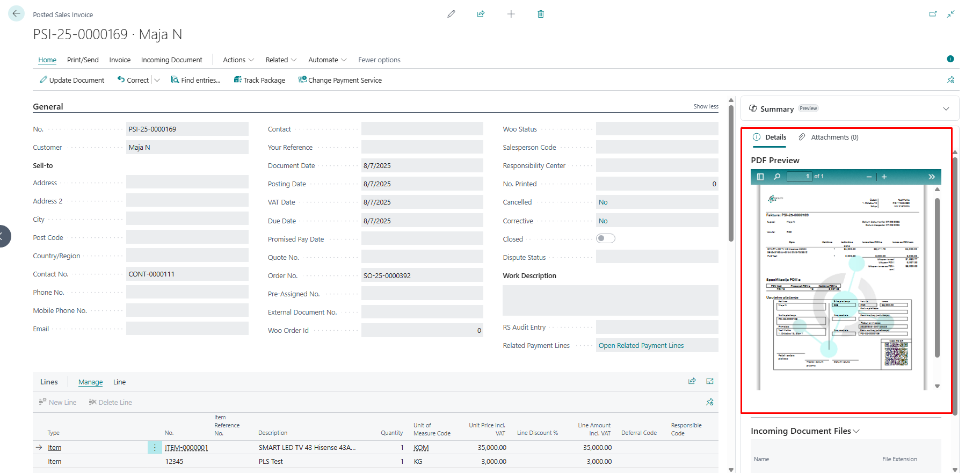Collapse the Summary panel chevron
The width and height of the screenshot is (980, 473).
coord(946,109)
